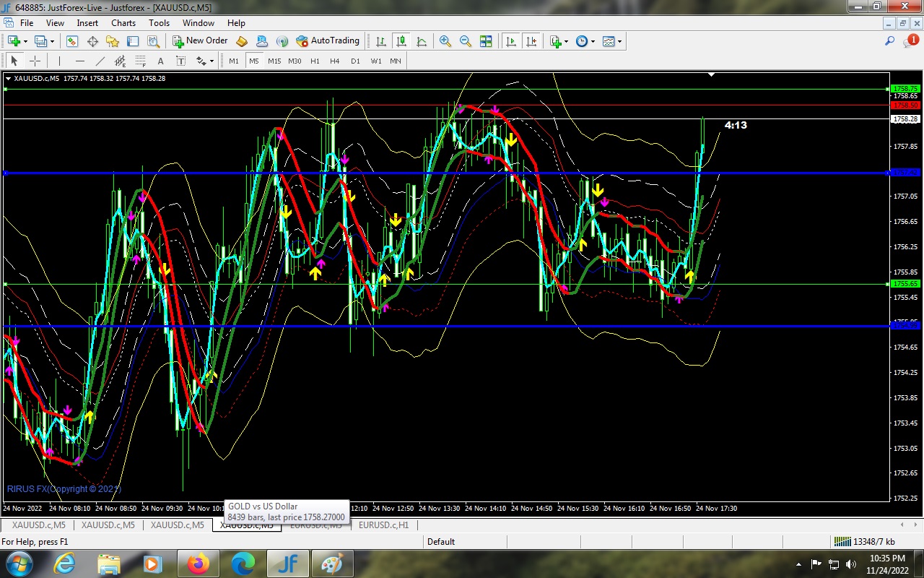Image resolution: width=924 pixels, height=578 pixels.
Task: Draw a trendline with the toolbar tool
Action: pos(100,61)
